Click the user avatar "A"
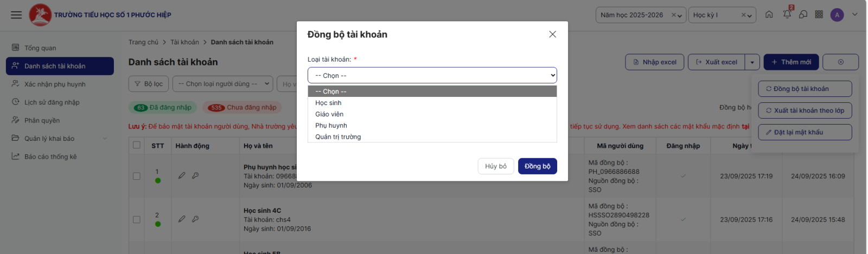The width and height of the screenshot is (868, 254). click(x=837, y=15)
